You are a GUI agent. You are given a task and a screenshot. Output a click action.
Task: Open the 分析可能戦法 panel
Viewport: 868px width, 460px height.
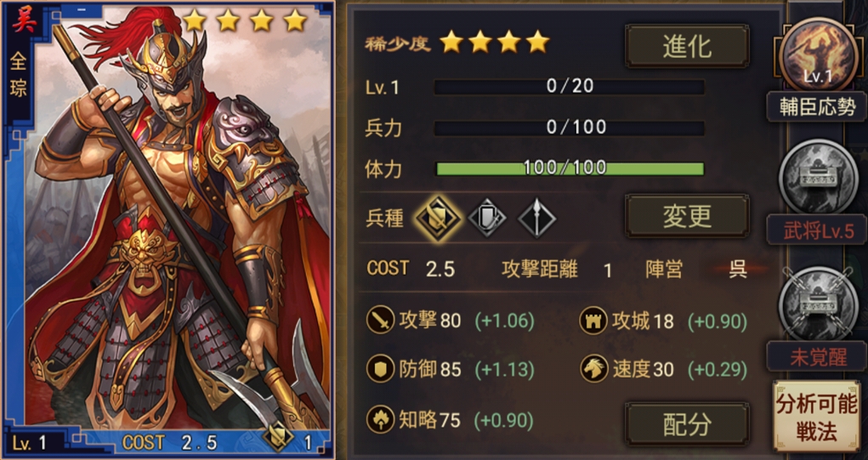(x=816, y=417)
